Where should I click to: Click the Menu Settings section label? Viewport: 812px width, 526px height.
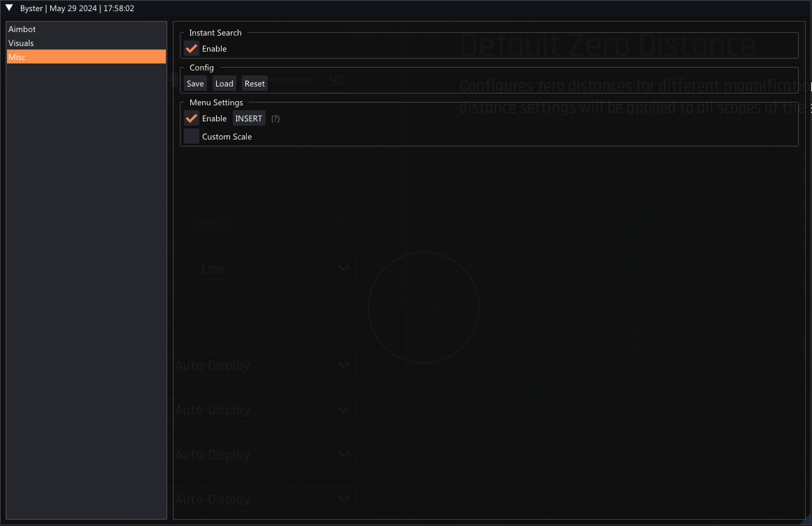216,103
